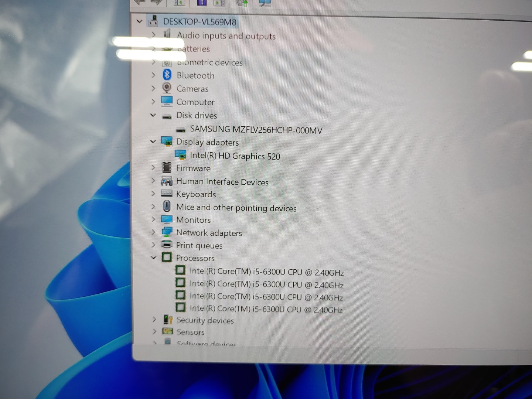This screenshot has width=532, height=399.
Task: Expand the Human Interface Devices node
Action: (x=153, y=181)
